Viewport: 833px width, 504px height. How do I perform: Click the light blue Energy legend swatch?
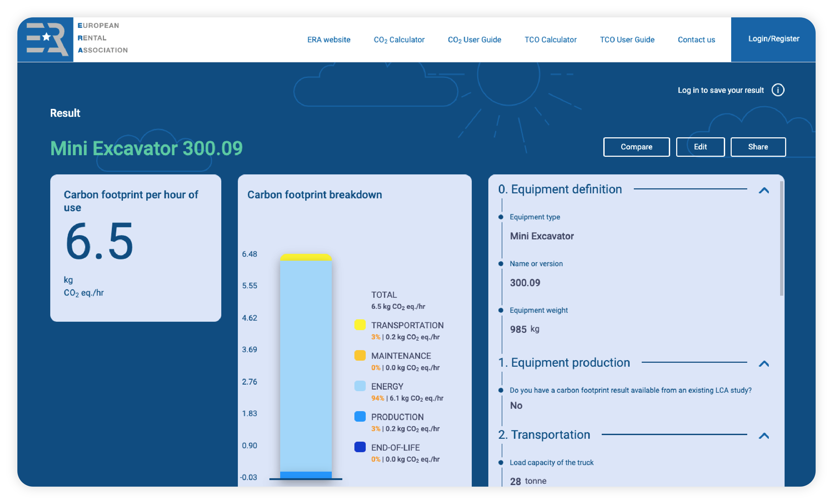click(x=360, y=386)
